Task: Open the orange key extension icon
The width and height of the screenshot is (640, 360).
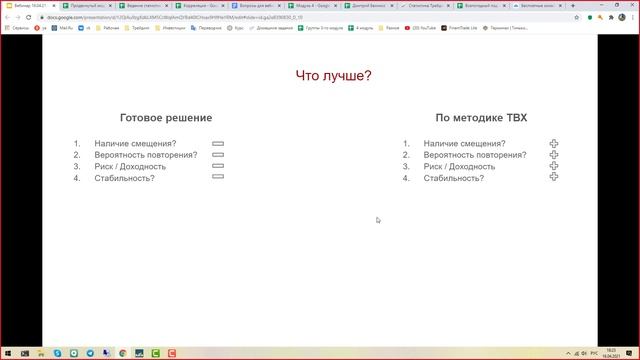Action: [x=600, y=18]
